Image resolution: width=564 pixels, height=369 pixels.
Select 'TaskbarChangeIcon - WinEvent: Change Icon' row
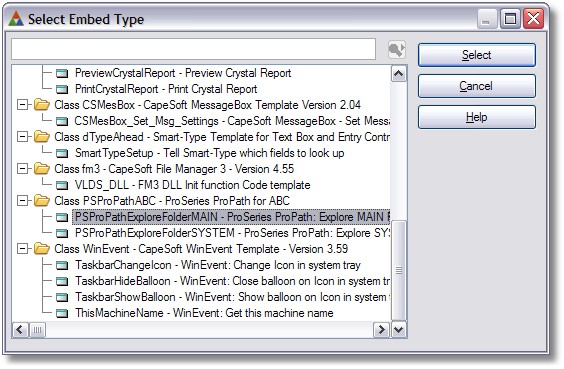(218, 265)
